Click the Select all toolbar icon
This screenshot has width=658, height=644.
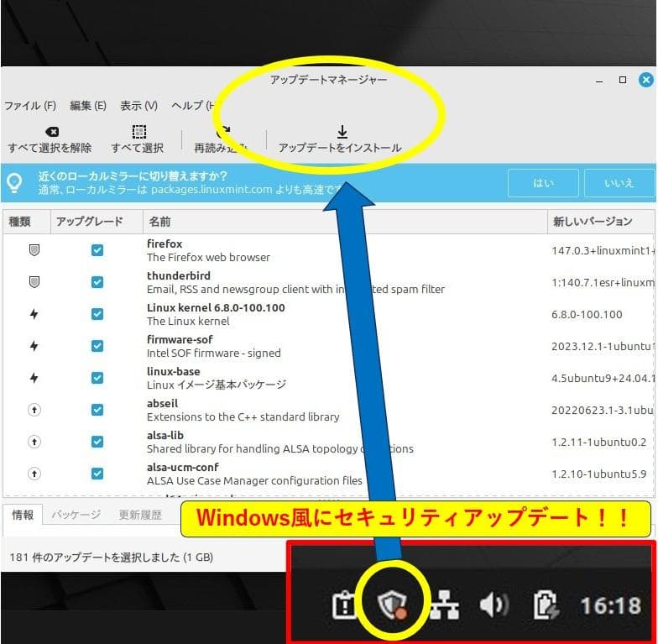[139, 132]
